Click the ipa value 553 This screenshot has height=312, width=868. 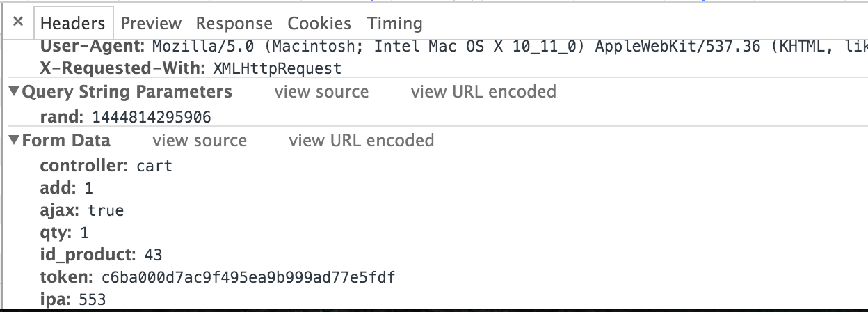coord(92,299)
